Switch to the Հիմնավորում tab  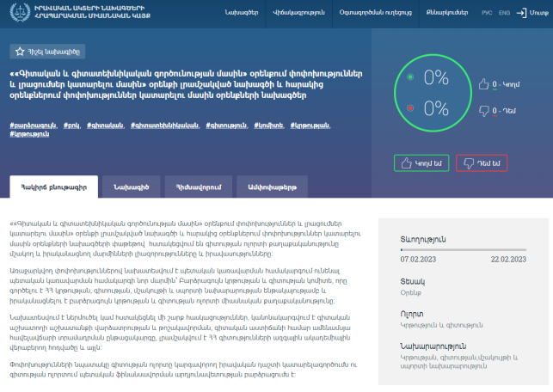199,187
